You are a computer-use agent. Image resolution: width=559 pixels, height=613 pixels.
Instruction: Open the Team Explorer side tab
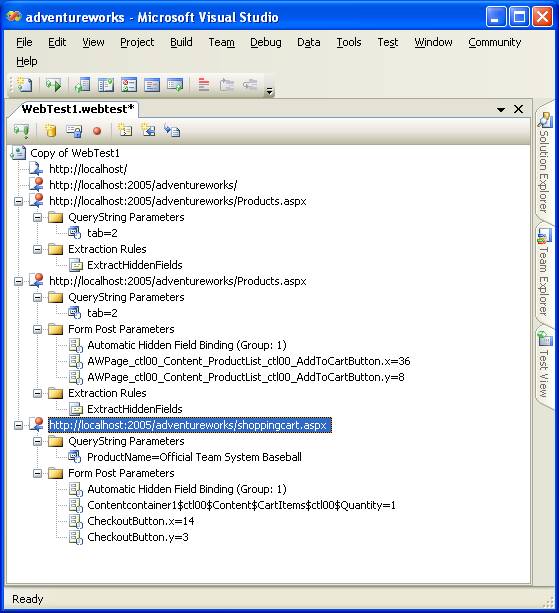[x=545, y=272]
